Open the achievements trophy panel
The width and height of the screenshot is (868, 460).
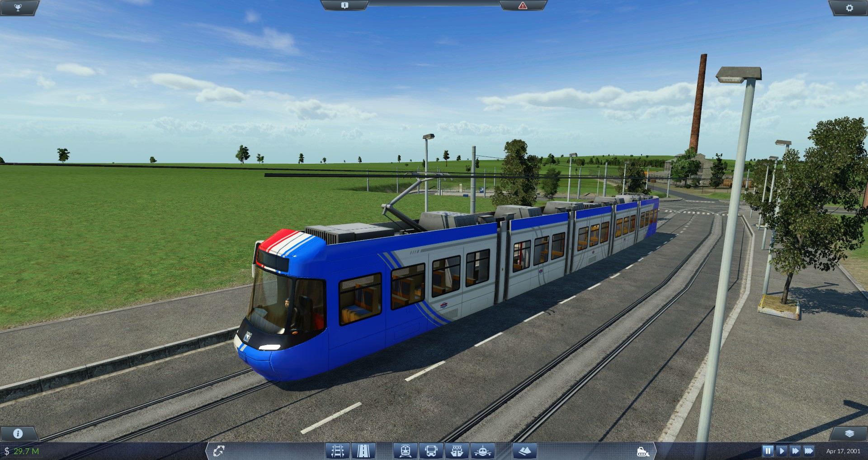click(18, 8)
